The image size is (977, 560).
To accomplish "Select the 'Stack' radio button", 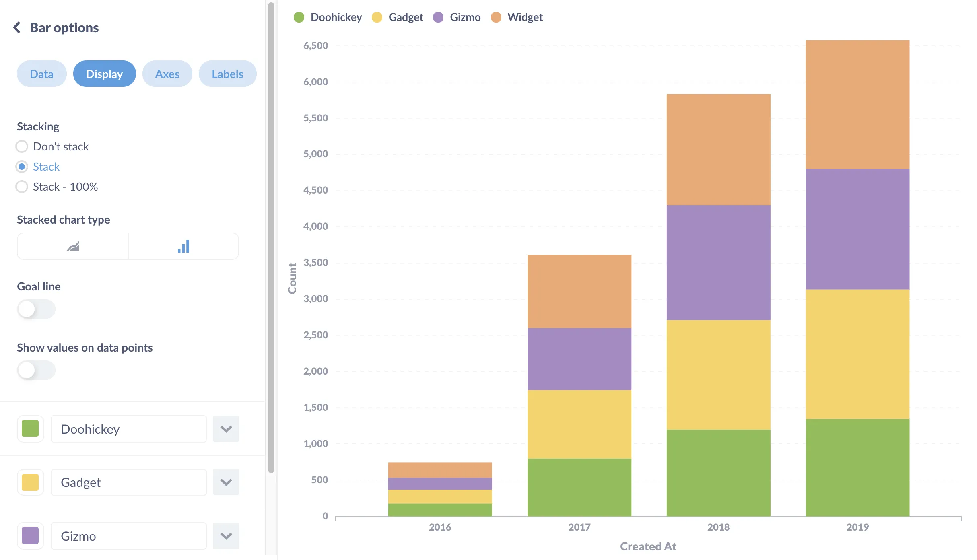I will (x=21, y=166).
